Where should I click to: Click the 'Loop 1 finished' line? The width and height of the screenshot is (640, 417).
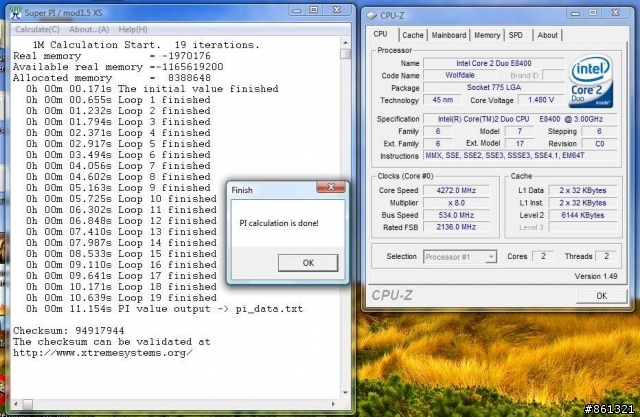point(118,100)
